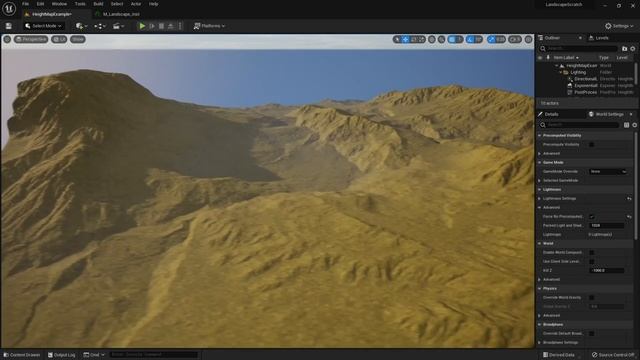Toggle the Override World Gravity checkbox
This screenshot has height=360, width=640.
click(x=591, y=298)
